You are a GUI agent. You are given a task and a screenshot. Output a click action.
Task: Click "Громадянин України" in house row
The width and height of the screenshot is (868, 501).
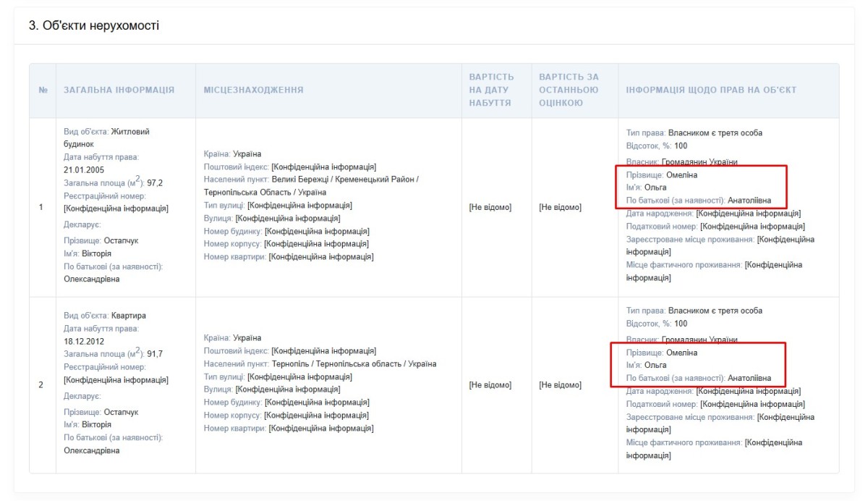click(x=701, y=162)
